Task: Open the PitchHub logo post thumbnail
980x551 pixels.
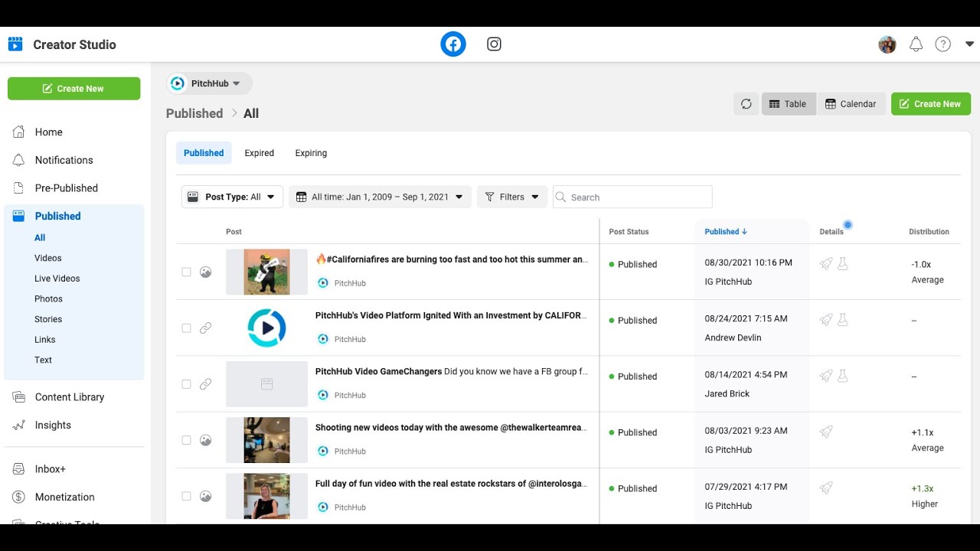Action: point(266,328)
